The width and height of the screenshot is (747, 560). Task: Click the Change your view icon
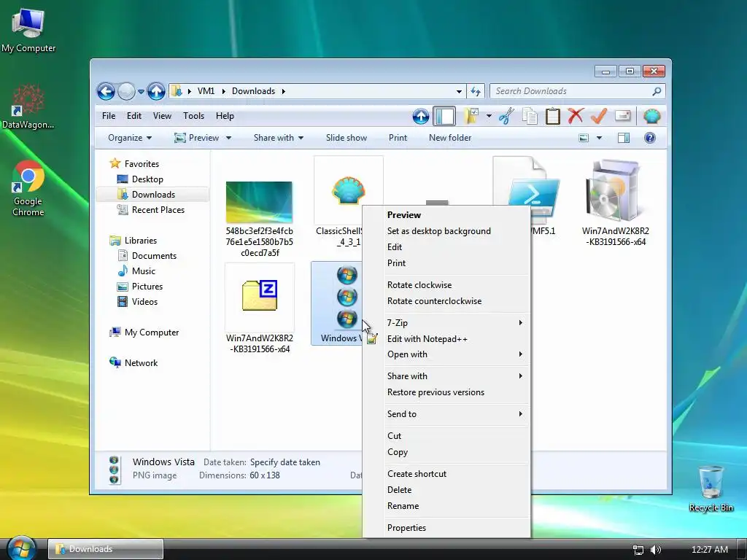pyautogui.click(x=584, y=138)
